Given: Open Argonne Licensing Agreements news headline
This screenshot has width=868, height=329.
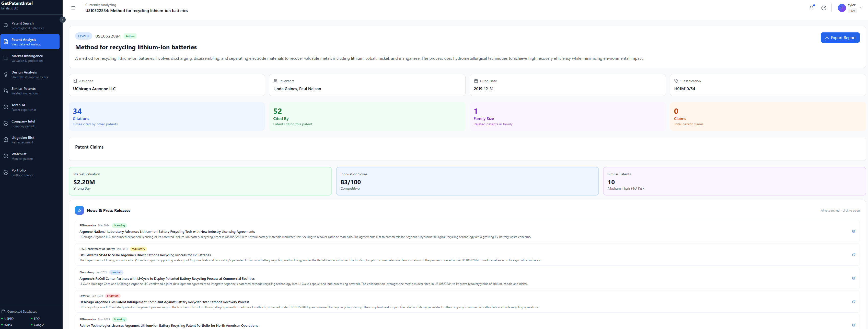Looking at the screenshot, I should point(167,232).
